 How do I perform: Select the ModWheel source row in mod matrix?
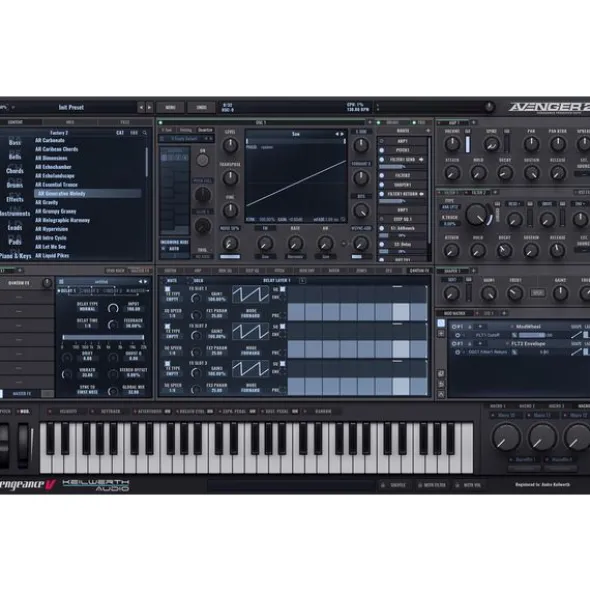(x=528, y=327)
